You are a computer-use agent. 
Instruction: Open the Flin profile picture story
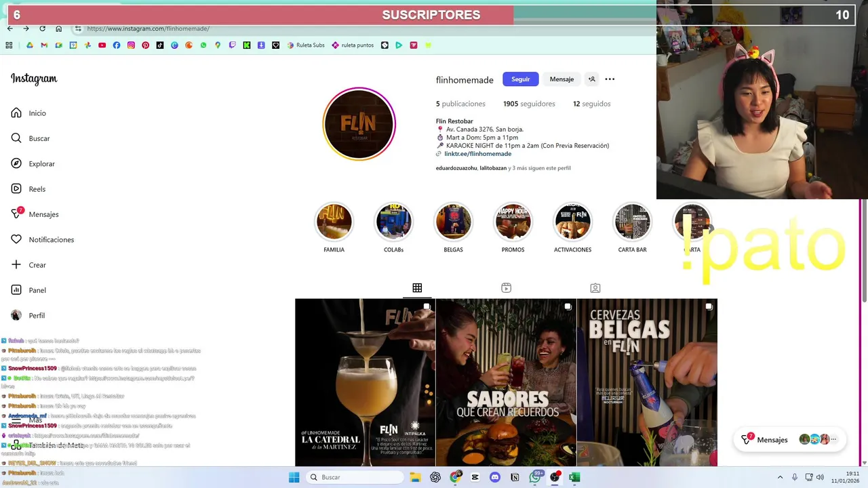click(359, 124)
